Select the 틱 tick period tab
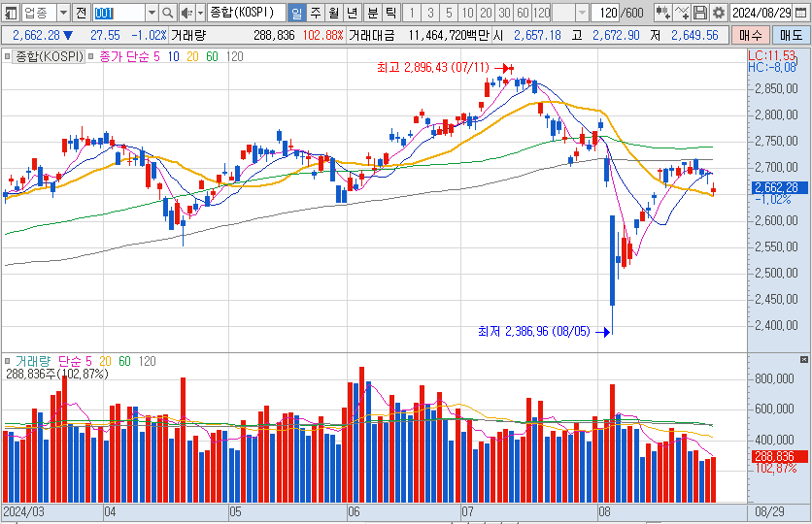The height and width of the screenshot is (524, 812). (391, 13)
